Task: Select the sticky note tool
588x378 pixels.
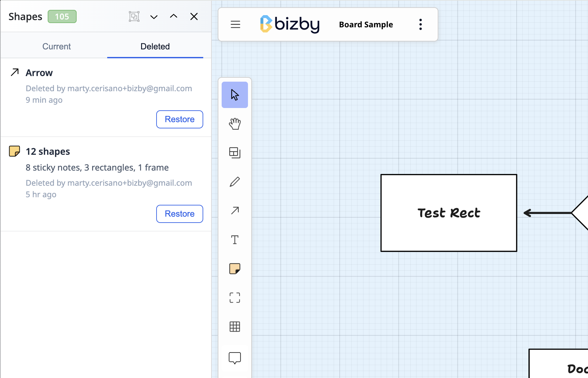Action: 235,269
